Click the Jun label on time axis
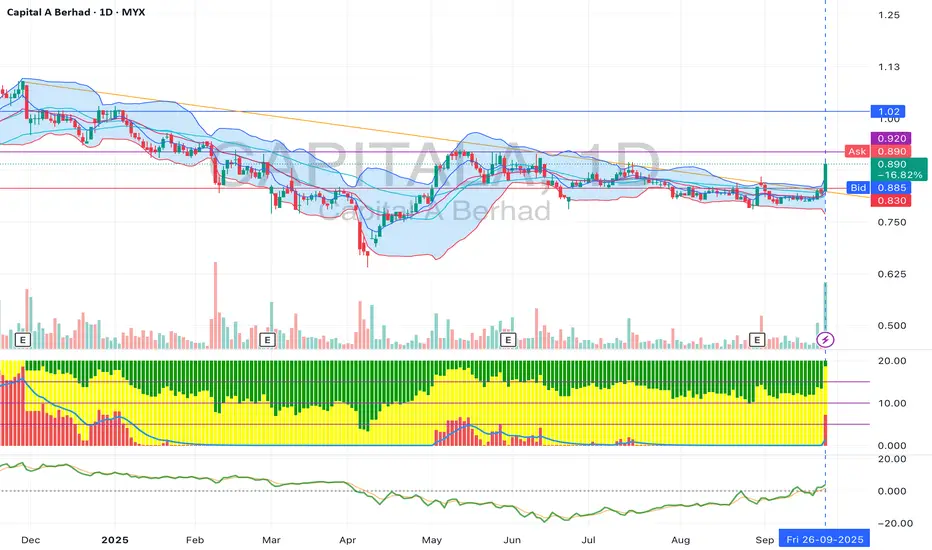This screenshot has width=932, height=550. [x=512, y=540]
